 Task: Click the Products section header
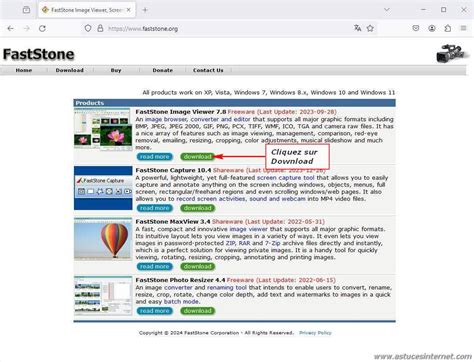coord(235,103)
